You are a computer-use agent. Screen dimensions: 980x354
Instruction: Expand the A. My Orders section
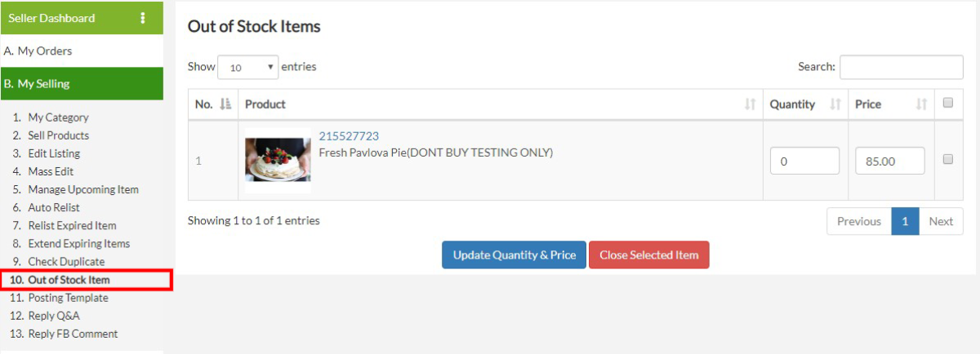(x=82, y=51)
